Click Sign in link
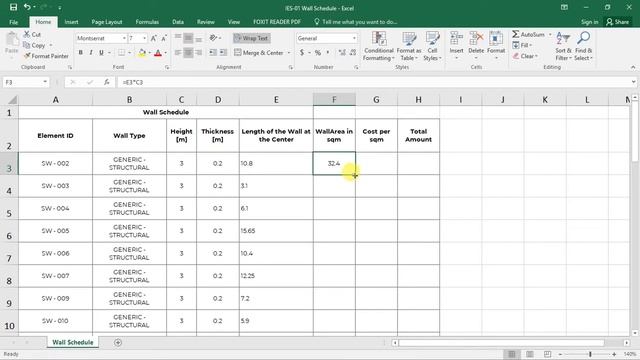The image size is (640, 360). [589, 22]
